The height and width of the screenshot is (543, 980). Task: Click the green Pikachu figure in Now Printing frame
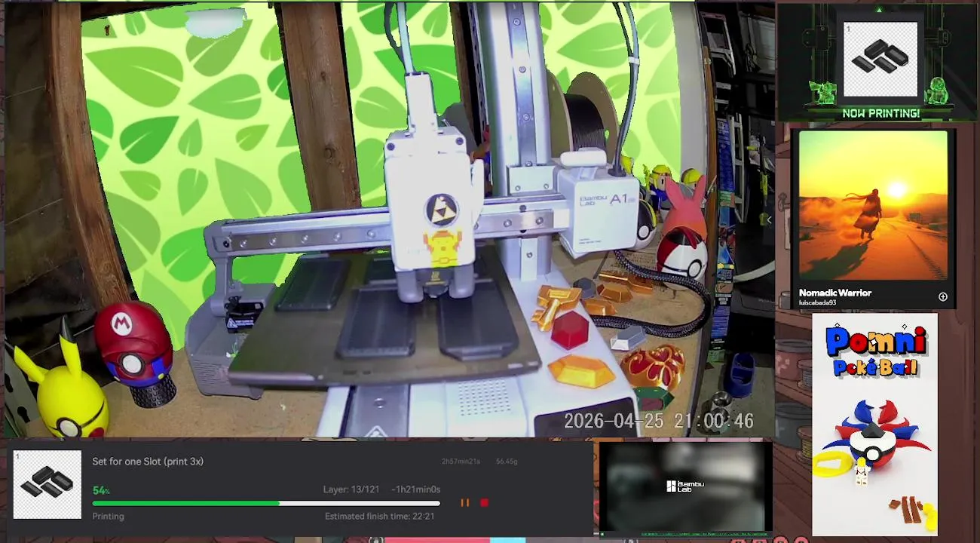822,93
